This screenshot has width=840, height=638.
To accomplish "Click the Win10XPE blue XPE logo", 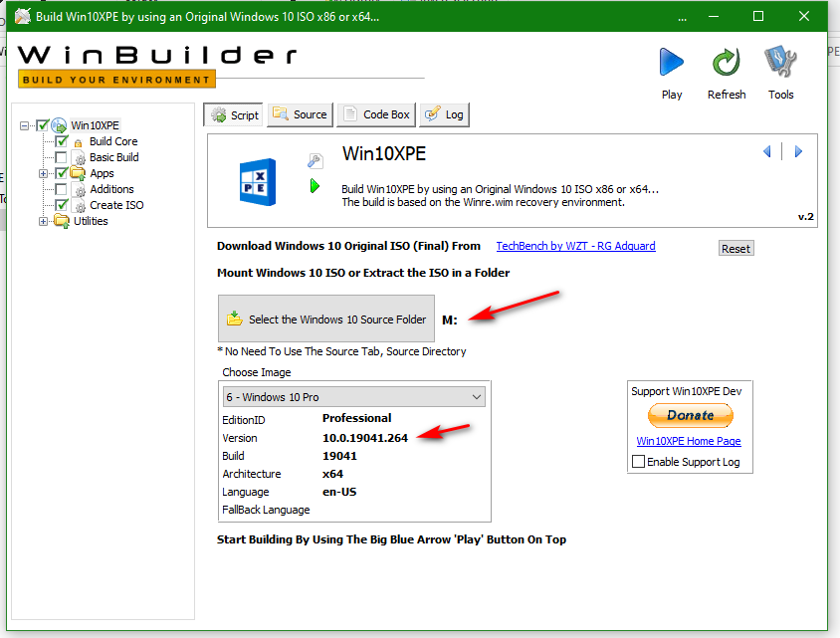I will point(258,182).
